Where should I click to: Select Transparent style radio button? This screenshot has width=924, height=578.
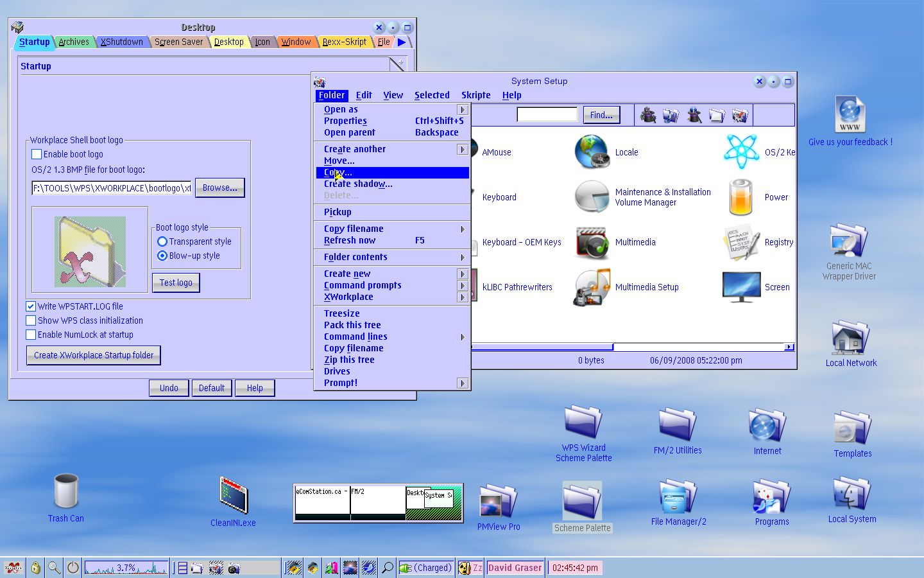coord(162,241)
